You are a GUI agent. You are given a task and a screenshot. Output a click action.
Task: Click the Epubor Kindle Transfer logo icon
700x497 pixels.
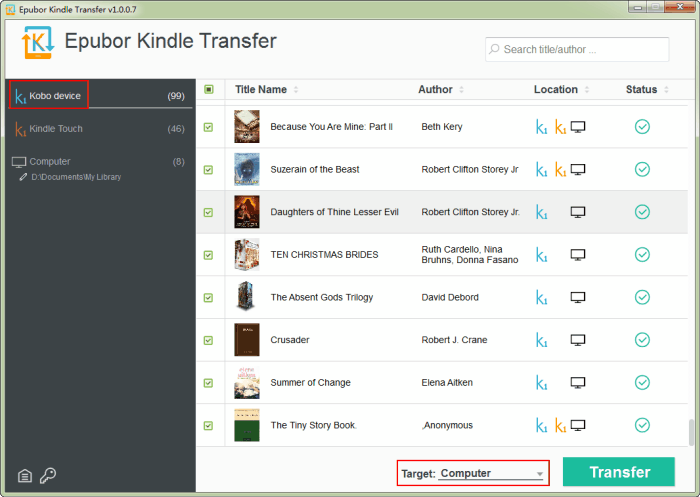click(x=38, y=42)
